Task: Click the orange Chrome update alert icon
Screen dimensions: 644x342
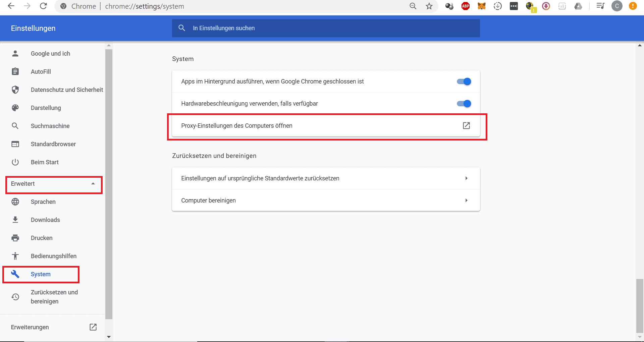Action: pos(633,6)
